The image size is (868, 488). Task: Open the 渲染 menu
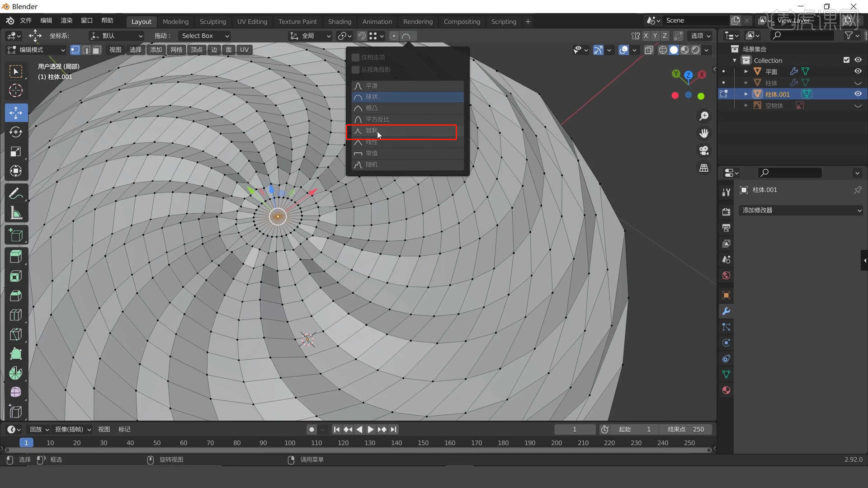pyautogui.click(x=66, y=20)
